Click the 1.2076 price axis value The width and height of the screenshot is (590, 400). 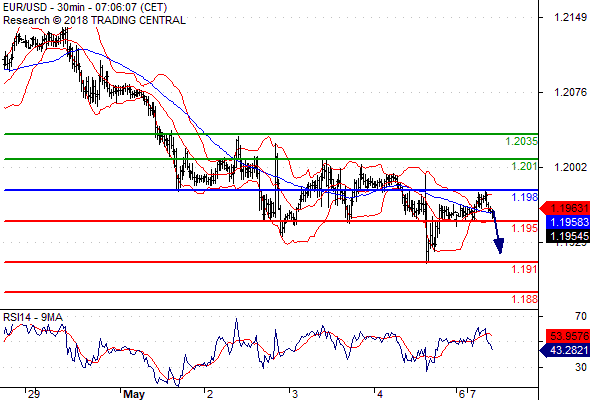570,92
